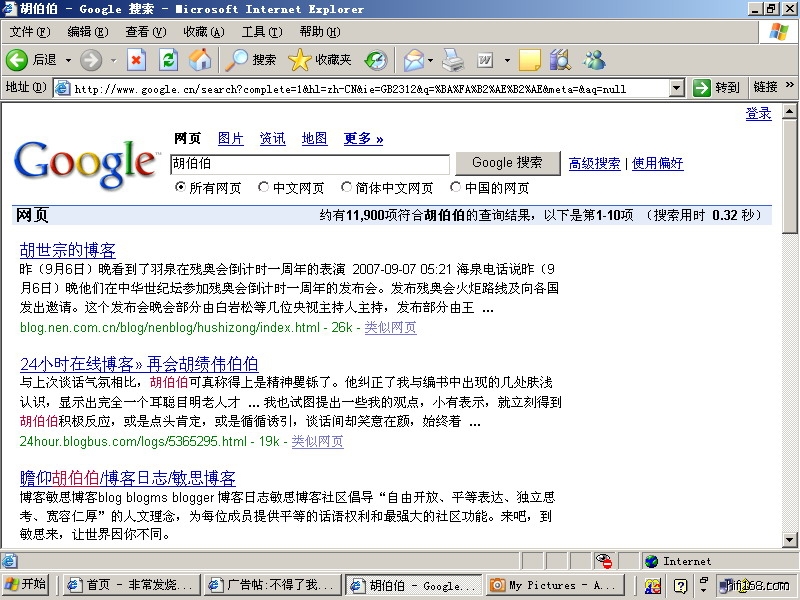This screenshot has width=800, height=600.
Task: Expand the address bar dropdown arrow
Action: tap(676, 88)
